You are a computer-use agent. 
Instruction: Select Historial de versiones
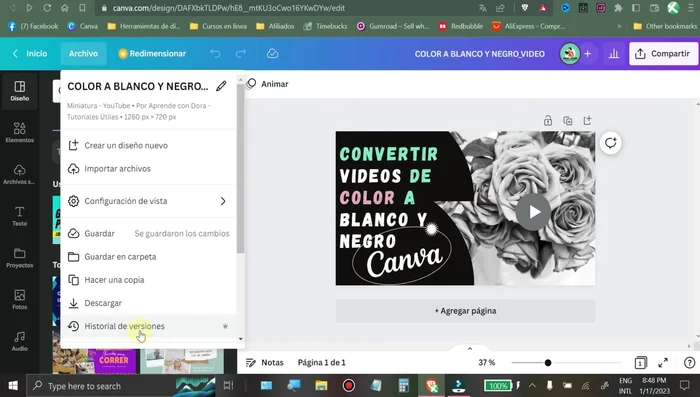pyautogui.click(x=148, y=326)
